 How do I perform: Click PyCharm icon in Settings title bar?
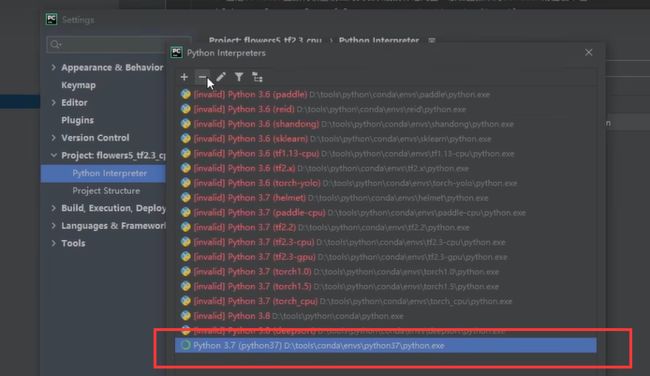pos(51,19)
